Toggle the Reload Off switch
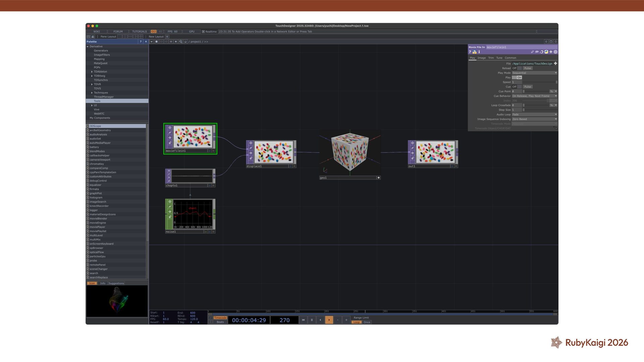 pyautogui.click(x=517, y=68)
